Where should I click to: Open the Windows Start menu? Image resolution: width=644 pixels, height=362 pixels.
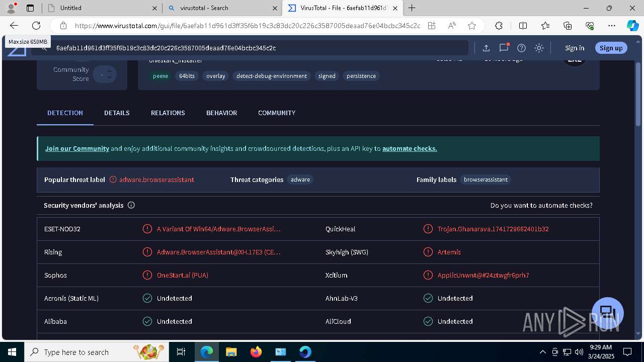[x=12, y=352]
